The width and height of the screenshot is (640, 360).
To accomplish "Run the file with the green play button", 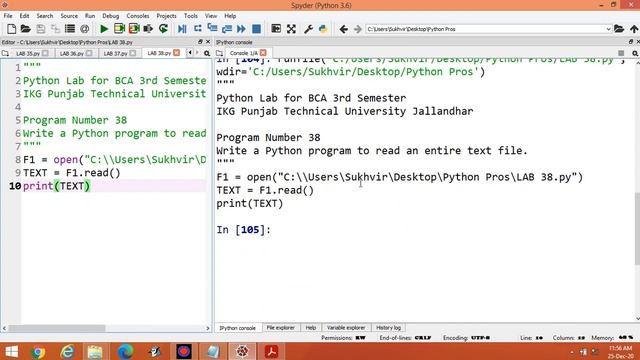I will coord(104,29).
